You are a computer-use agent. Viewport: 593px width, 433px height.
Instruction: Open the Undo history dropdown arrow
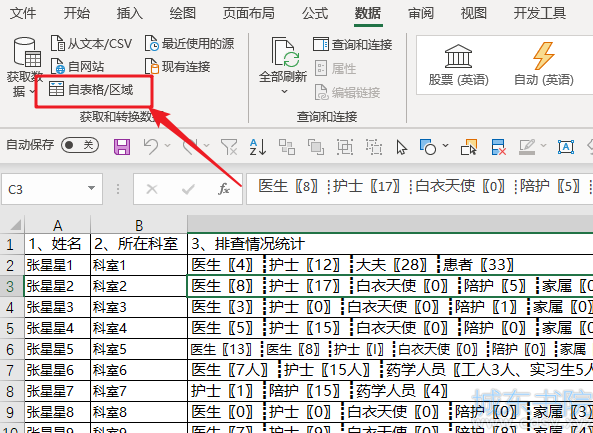click(168, 146)
